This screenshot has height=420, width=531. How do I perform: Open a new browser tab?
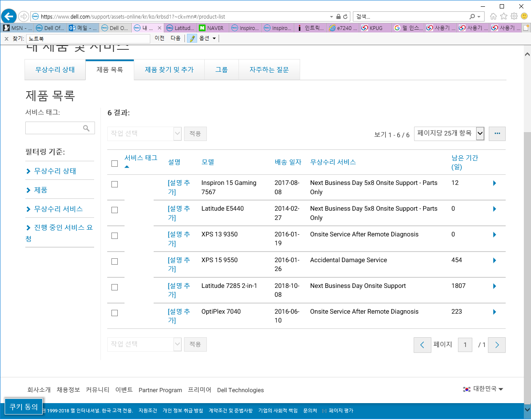coord(526,28)
